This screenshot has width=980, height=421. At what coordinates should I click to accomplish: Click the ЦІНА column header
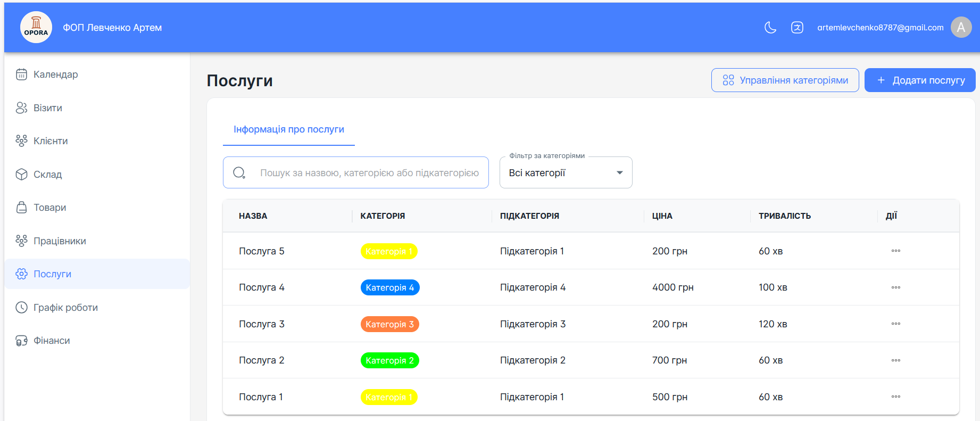pos(662,216)
